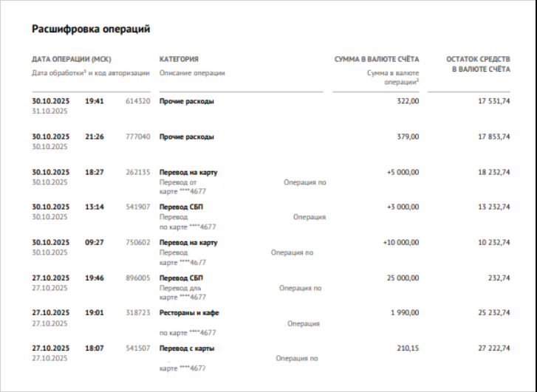Click the +5 000,00 transfer amount
The height and width of the screenshot is (392, 537).
[x=403, y=172]
